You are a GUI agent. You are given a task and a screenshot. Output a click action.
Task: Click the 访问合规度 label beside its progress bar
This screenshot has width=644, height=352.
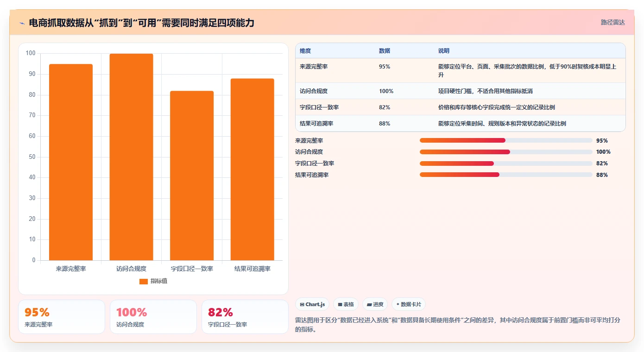coord(309,152)
